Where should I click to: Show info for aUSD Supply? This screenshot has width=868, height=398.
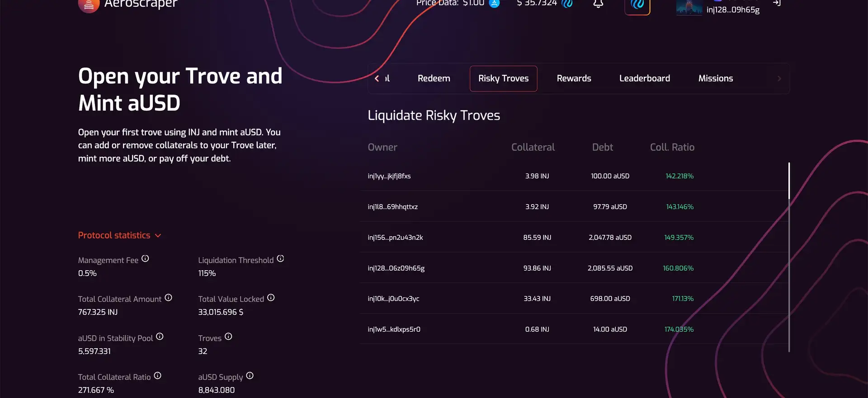pyautogui.click(x=250, y=376)
